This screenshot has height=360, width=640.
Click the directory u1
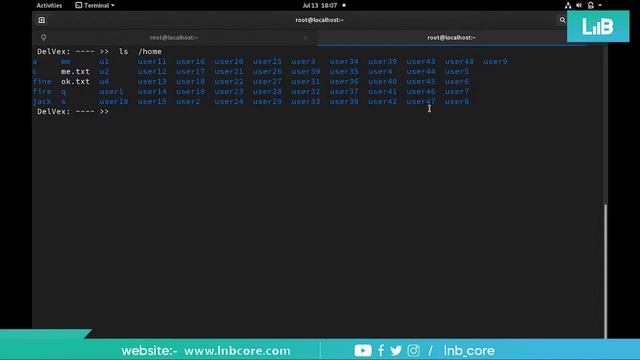tap(104, 62)
